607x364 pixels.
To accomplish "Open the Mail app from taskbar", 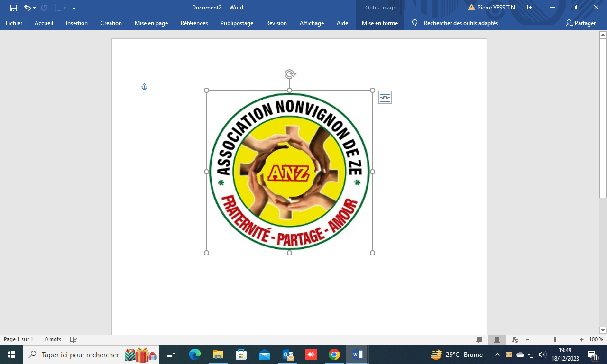I will coord(265,355).
